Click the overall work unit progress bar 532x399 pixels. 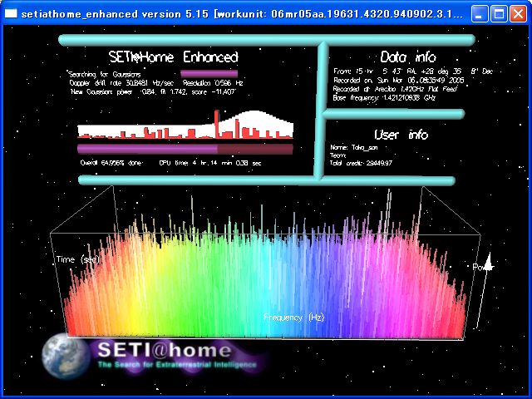pyautogui.click(x=185, y=149)
